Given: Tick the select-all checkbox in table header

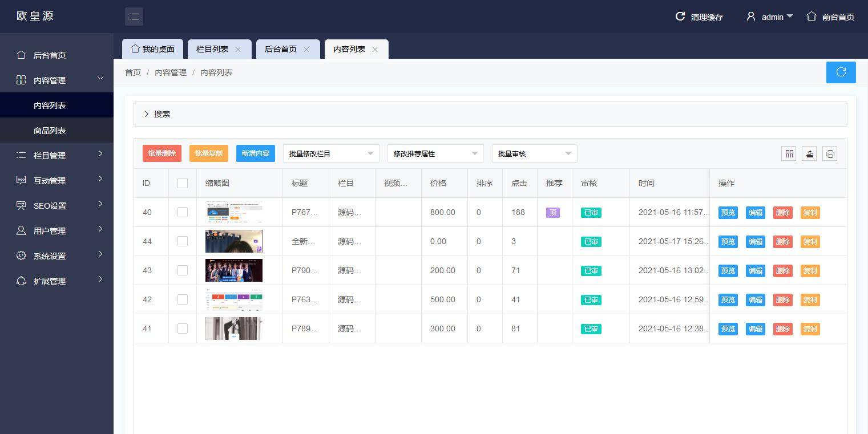Looking at the screenshot, I should [x=183, y=182].
